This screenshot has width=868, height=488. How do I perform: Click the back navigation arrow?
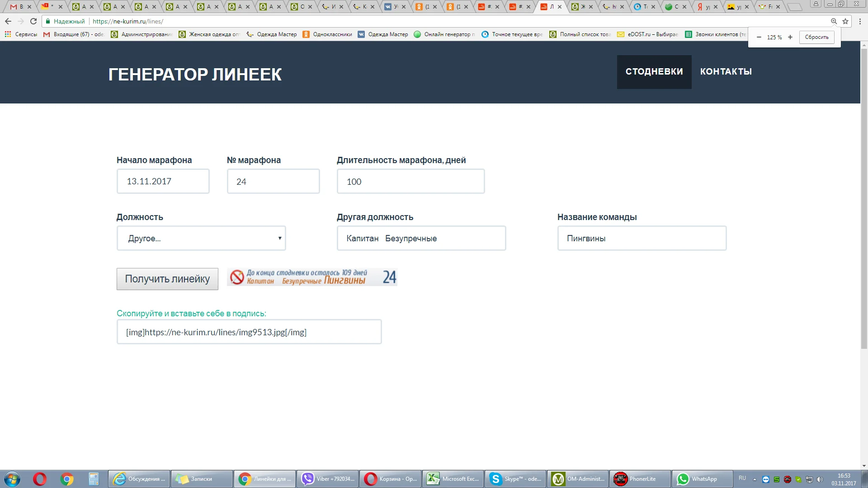tap(8, 21)
